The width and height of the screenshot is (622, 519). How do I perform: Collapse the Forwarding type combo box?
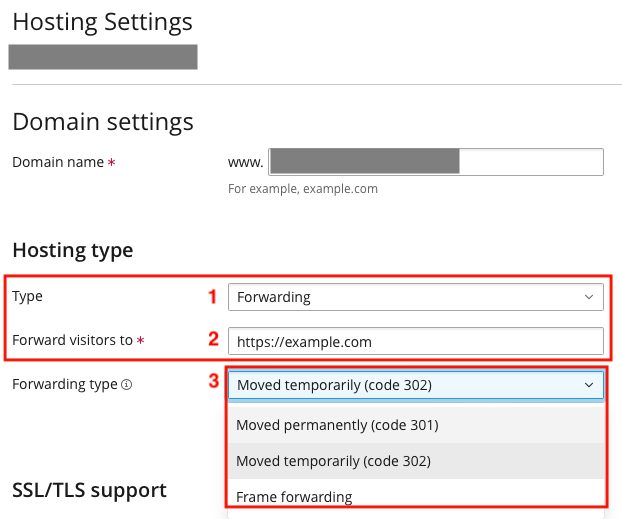[415, 385]
